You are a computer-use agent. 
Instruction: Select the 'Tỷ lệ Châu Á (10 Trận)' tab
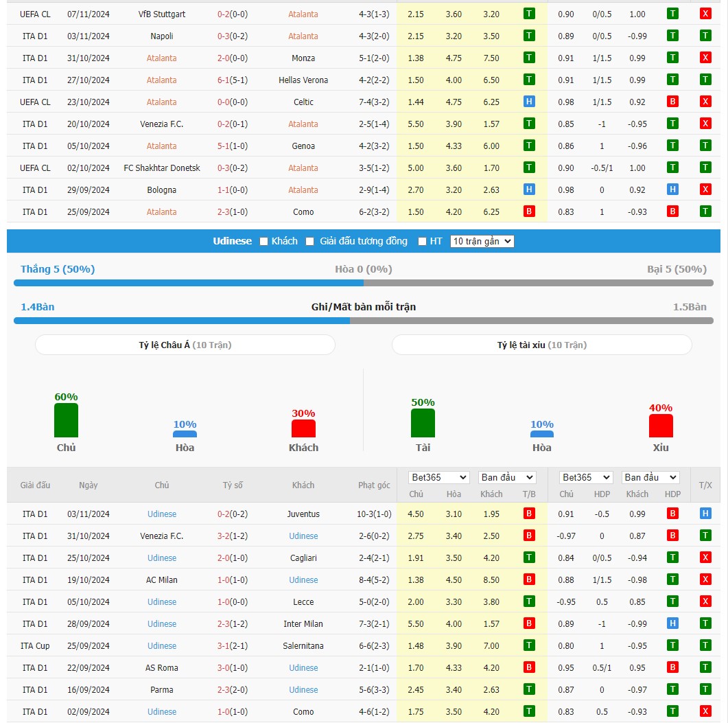[x=185, y=345]
